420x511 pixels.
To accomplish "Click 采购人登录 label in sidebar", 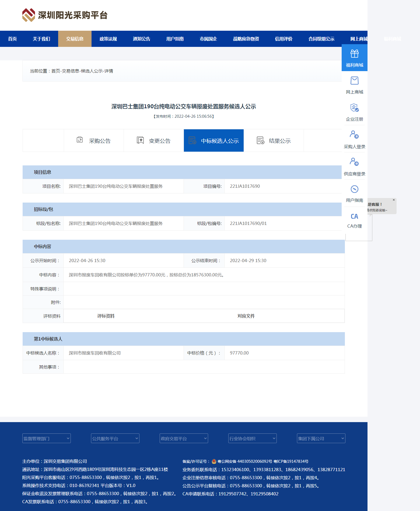I will (x=355, y=147).
